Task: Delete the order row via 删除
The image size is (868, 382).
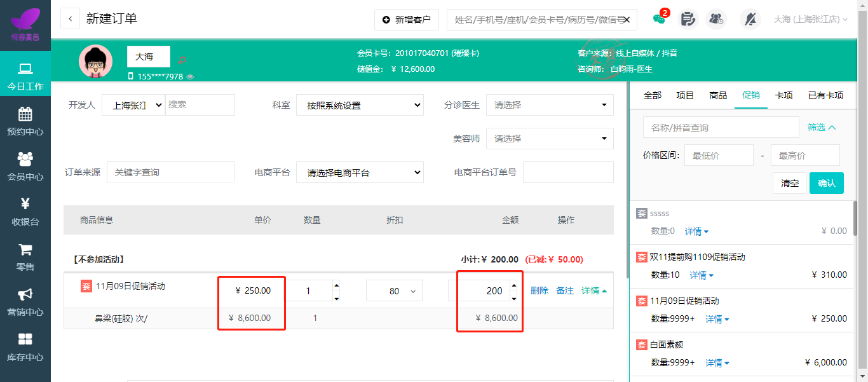Action: 539,290
